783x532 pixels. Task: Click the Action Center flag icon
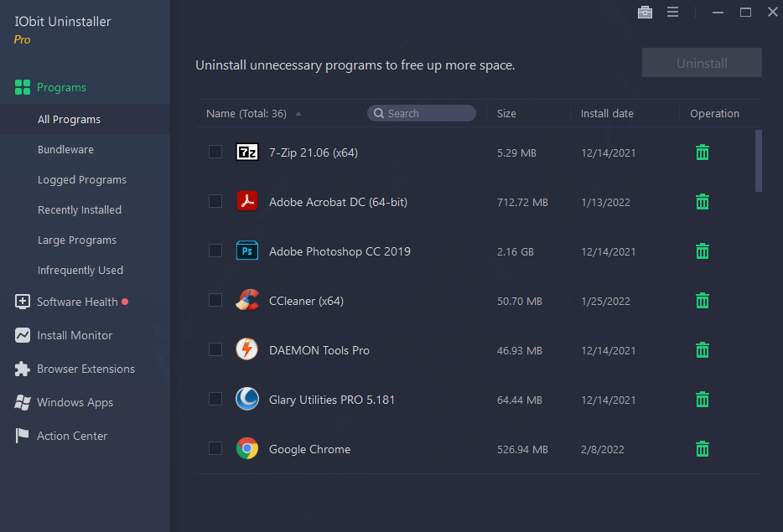pyautogui.click(x=22, y=436)
